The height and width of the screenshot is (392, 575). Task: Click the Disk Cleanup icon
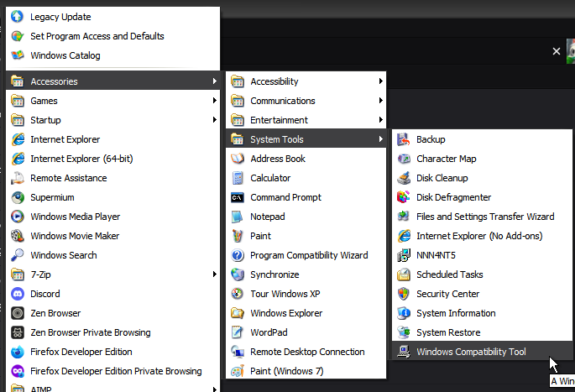(x=404, y=178)
